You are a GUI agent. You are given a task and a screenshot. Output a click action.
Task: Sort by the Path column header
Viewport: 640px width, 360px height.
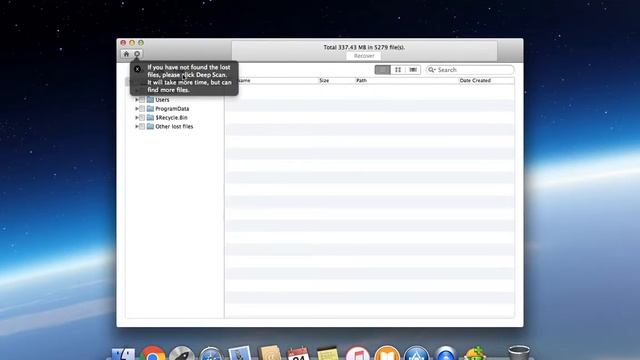pos(361,81)
